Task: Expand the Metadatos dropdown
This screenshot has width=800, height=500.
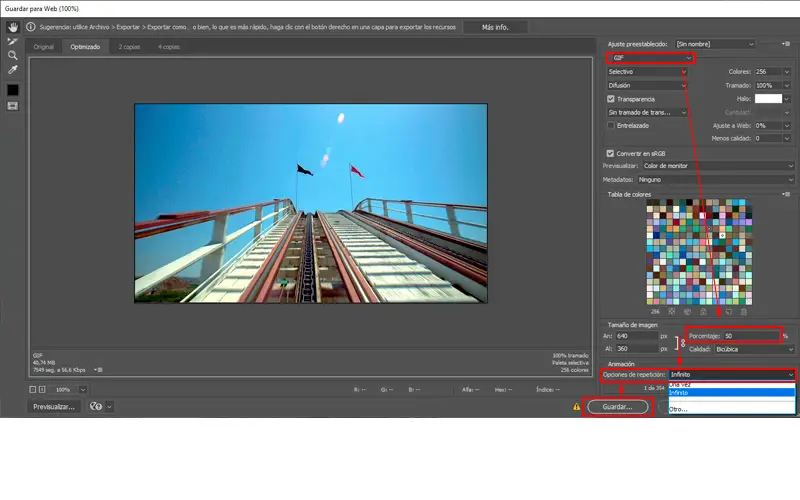Action: pyautogui.click(x=717, y=178)
